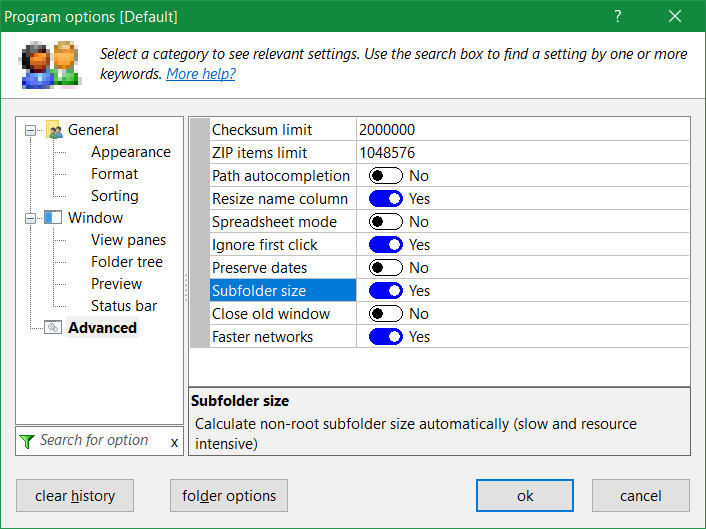
Task: Click the users avatar icon in header
Action: click(x=50, y=65)
